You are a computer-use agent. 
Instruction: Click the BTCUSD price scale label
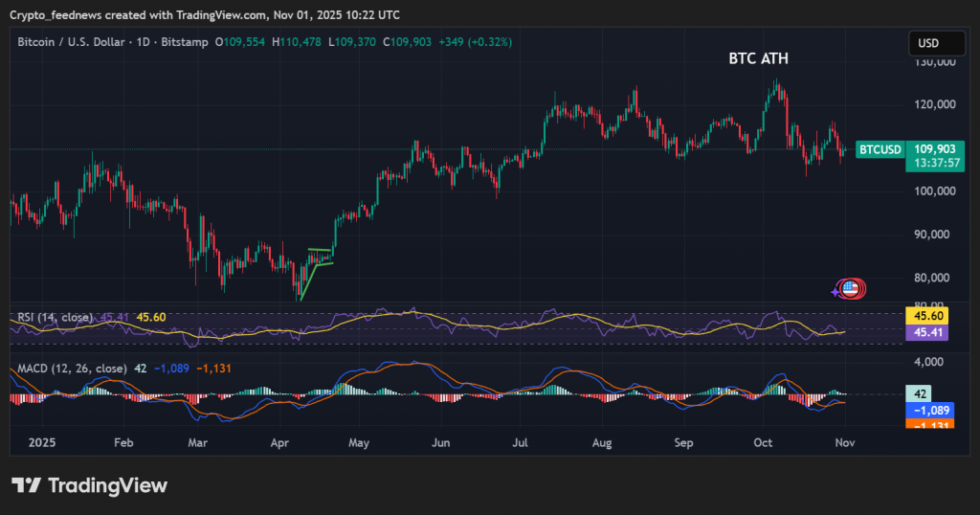pos(880,149)
